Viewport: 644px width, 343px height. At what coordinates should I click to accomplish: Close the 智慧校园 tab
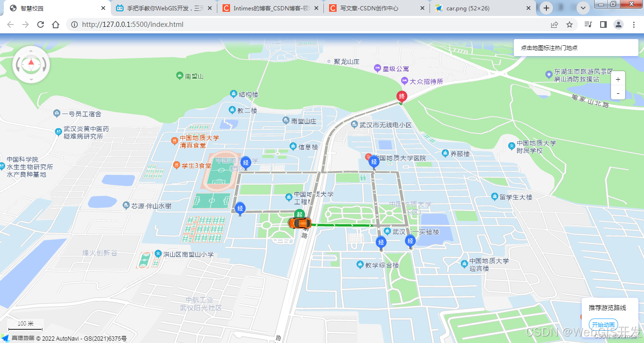103,8
